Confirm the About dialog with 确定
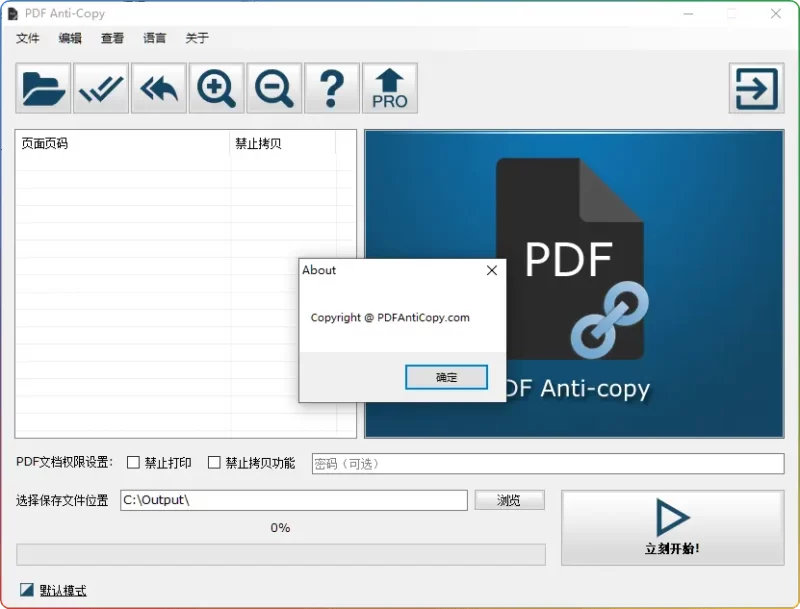 pyautogui.click(x=445, y=377)
